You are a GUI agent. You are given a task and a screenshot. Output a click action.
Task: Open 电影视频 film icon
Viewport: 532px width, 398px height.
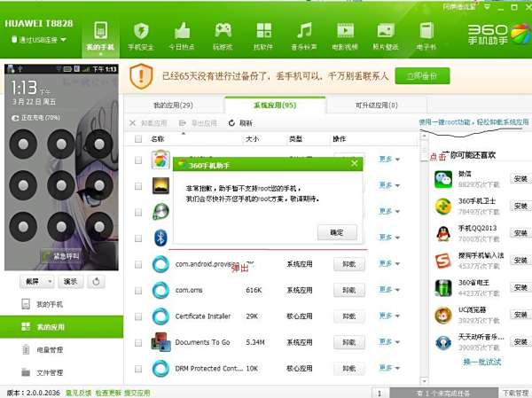pyautogui.click(x=345, y=30)
